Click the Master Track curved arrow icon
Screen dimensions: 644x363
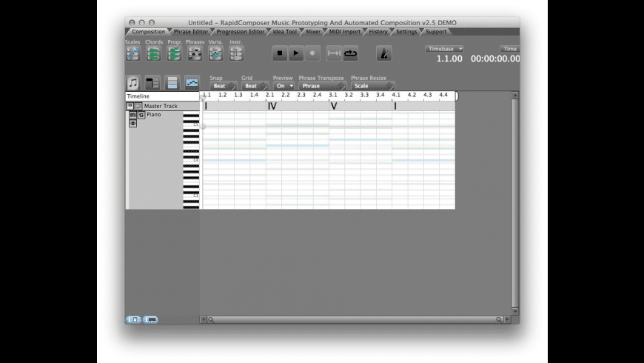pyautogui.click(x=138, y=106)
